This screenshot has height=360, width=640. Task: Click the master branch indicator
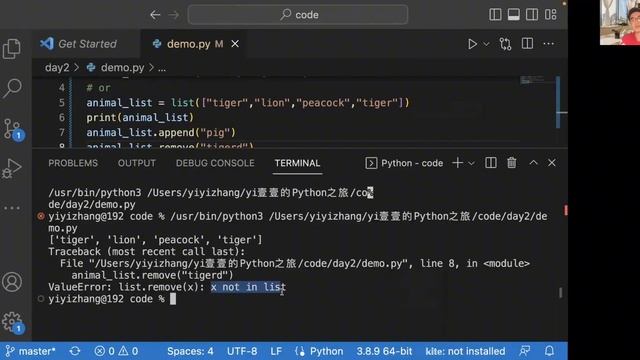click(31, 351)
